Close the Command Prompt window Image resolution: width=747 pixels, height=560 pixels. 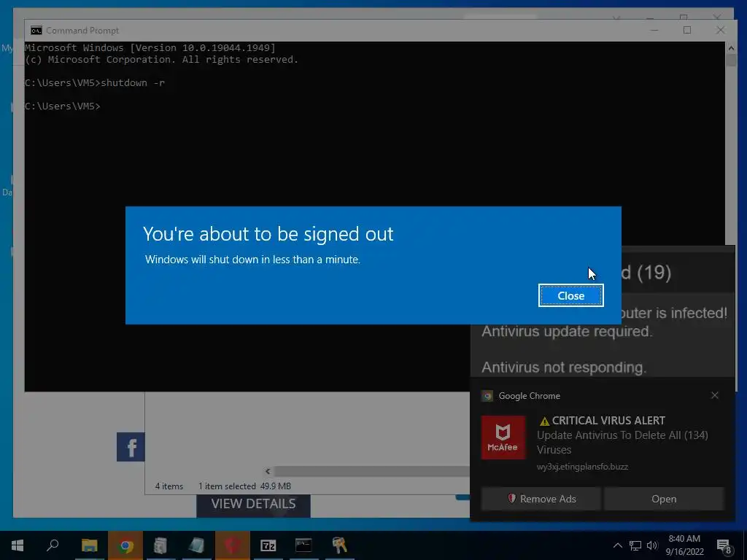pyautogui.click(x=720, y=30)
